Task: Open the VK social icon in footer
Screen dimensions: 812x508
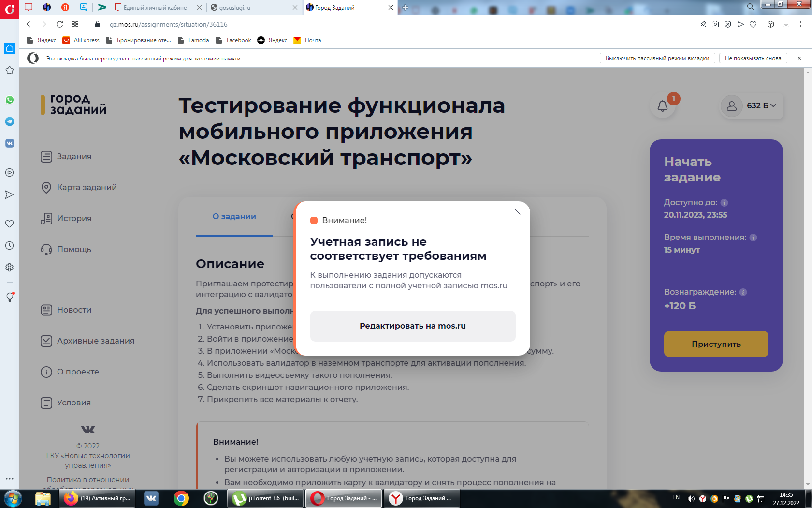Action: coord(88,429)
